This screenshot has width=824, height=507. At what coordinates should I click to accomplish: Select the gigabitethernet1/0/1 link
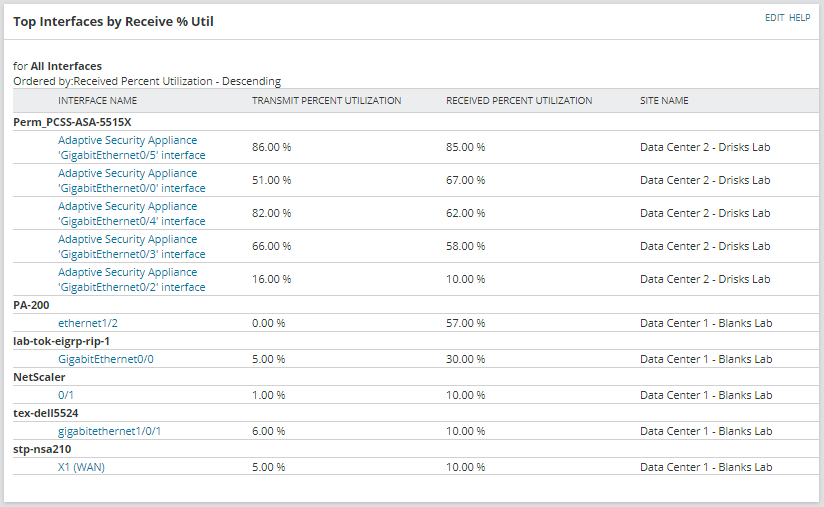pos(109,431)
